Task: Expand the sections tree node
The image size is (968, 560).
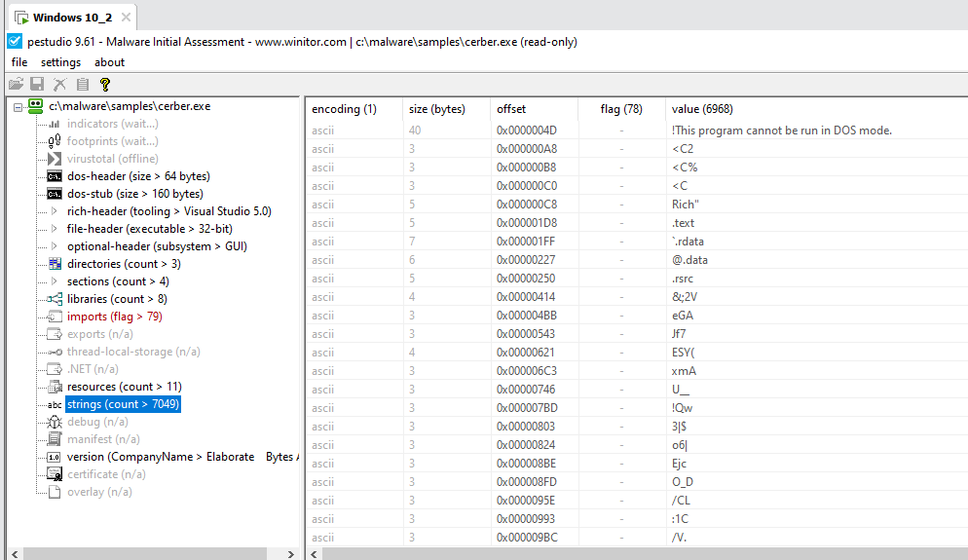Action: [x=55, y=281]
